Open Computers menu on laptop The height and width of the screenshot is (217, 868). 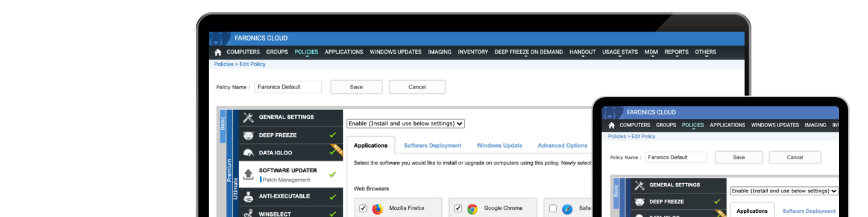click(x=243, y=52)
